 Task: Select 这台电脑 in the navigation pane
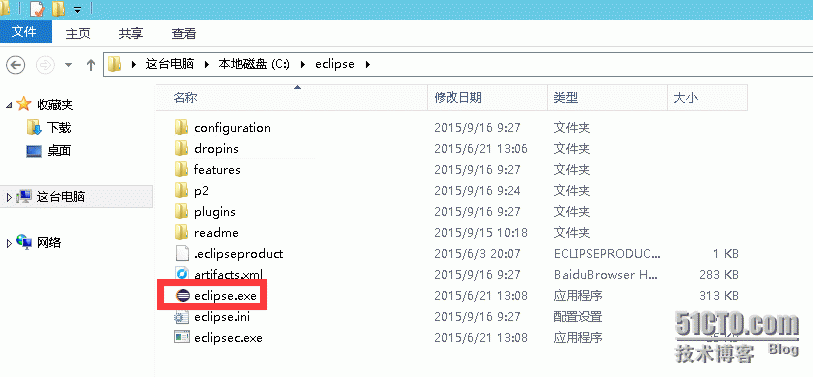pos(61,197)
